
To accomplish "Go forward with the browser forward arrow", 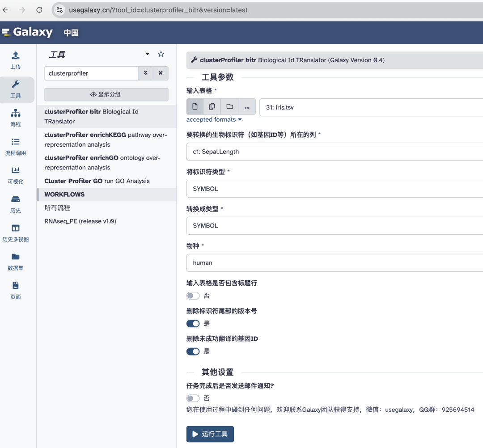I will 22,10.
